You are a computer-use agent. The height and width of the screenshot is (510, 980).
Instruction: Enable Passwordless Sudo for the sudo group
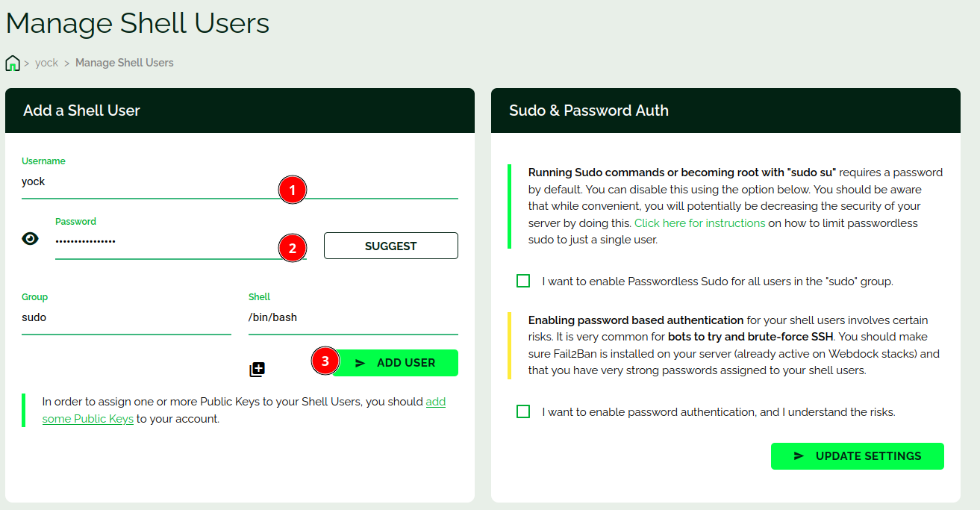pyautogui.click(x=523, y=282)
